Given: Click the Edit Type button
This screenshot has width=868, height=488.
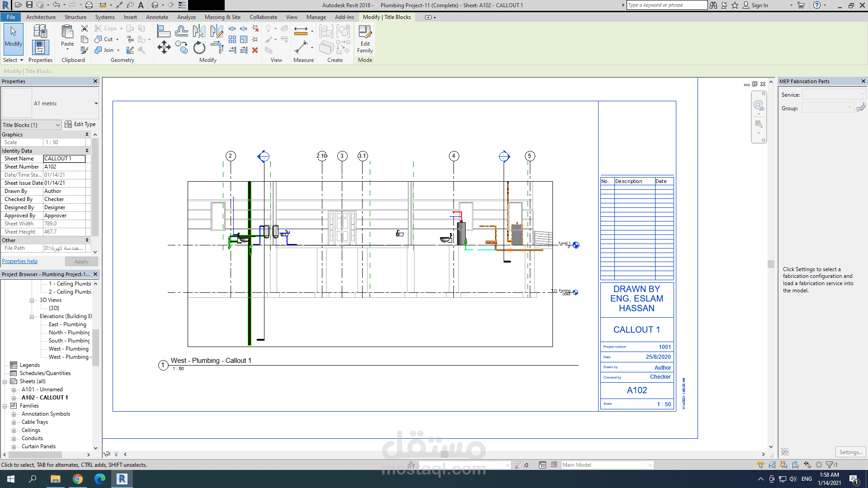Looking at the screenshot, I should coord(80,124).
